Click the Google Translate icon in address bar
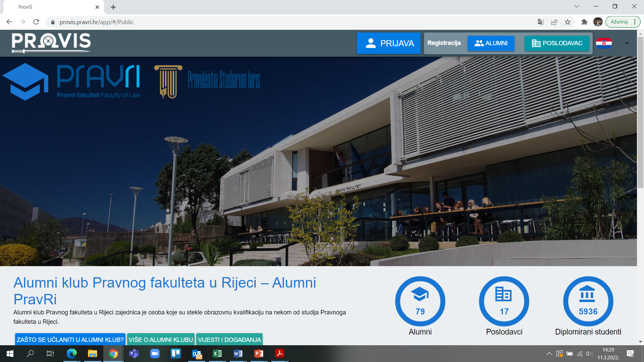 541,22
